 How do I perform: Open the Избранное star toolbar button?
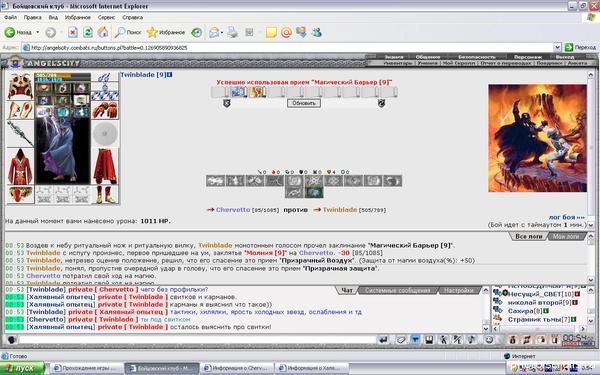[x=166, y=33]
